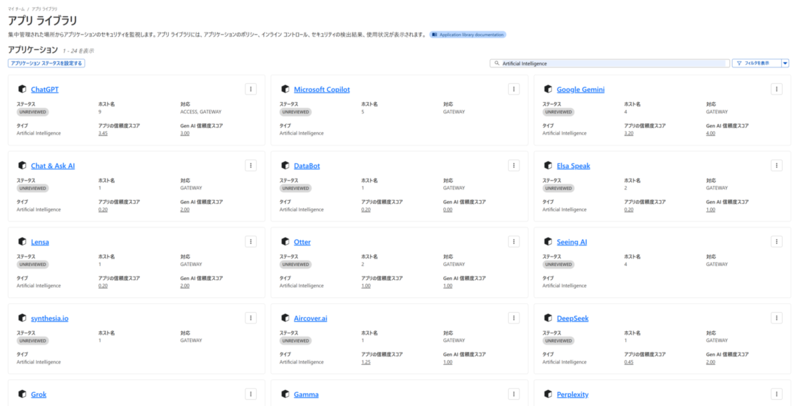Open the three-dot menu on the Aircover.ai card
Image resolution: width=800 pixels, height=406 pixels.
click(514, 318)
